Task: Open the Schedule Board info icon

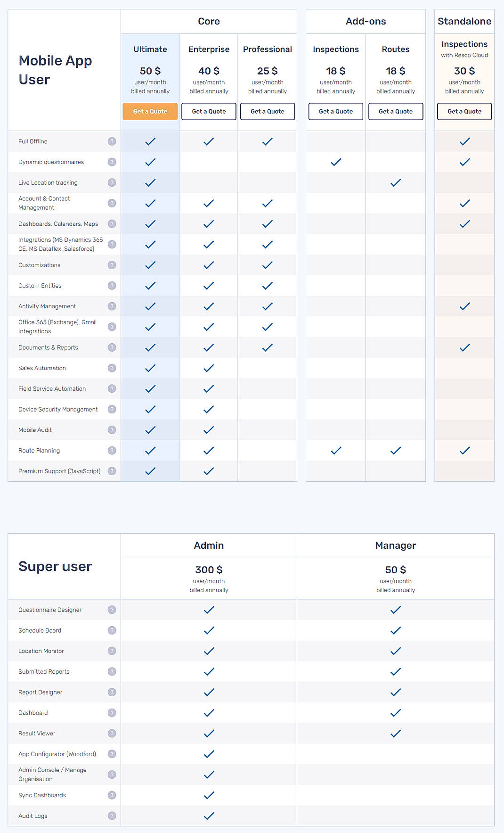Action: click(x=112, y=630)
